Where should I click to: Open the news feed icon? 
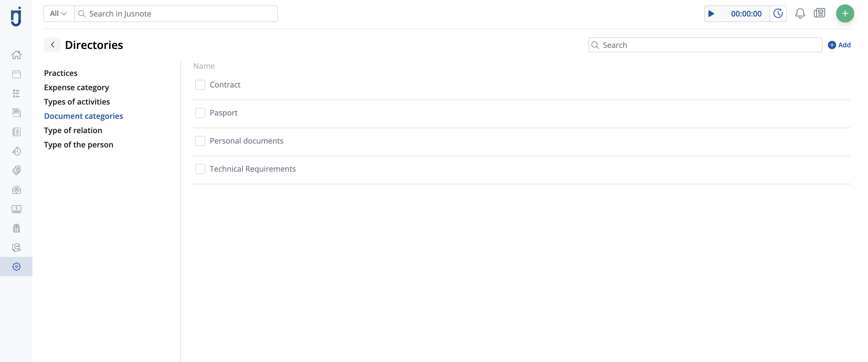click(x=820, y=13)
